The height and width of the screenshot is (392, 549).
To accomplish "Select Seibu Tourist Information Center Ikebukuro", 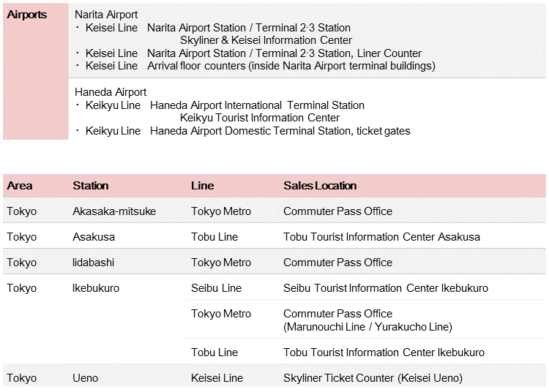I will point(386,288).
